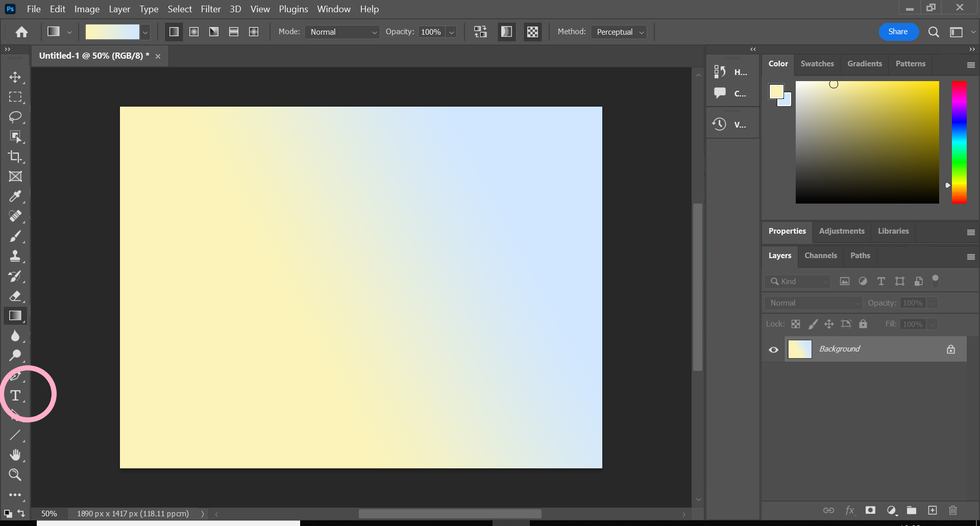This screenshot has width=980, height=526.
Task: Open the Version History panel icon
Action: click(720, 124)
